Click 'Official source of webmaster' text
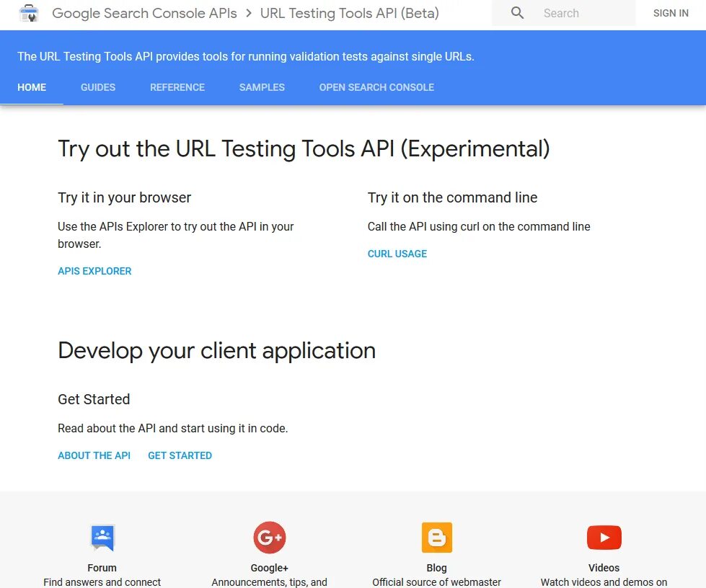Screen dimensions: 706x588 point(437,582)
